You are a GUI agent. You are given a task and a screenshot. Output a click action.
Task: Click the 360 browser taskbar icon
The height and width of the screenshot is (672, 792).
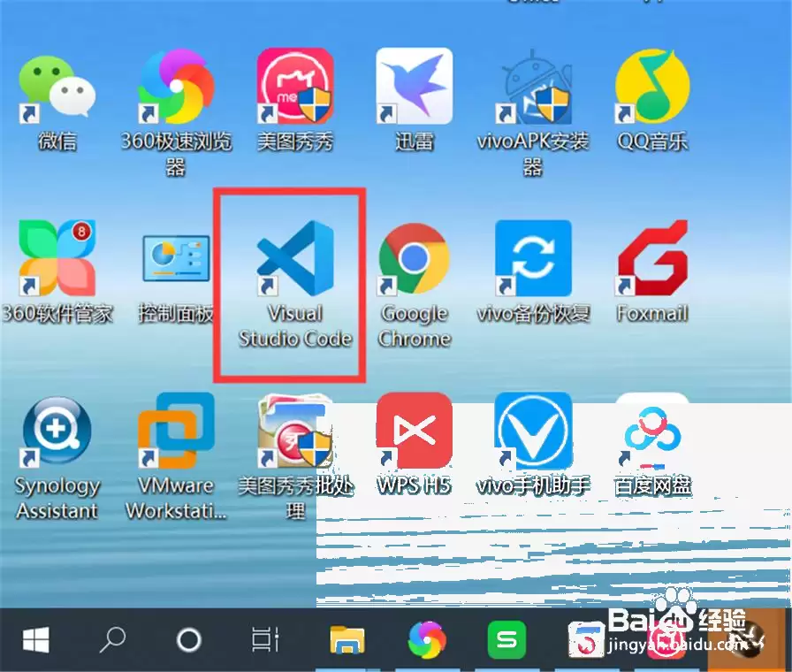427,640
